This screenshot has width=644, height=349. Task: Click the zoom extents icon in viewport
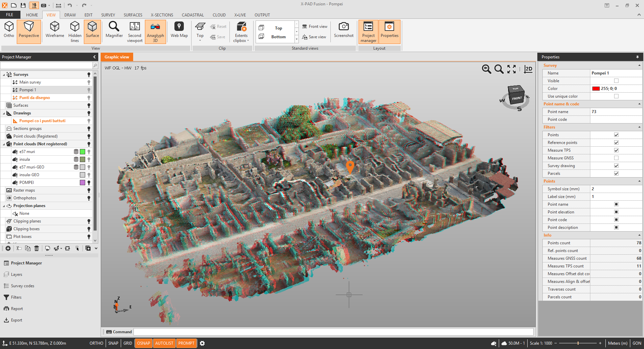512,69
